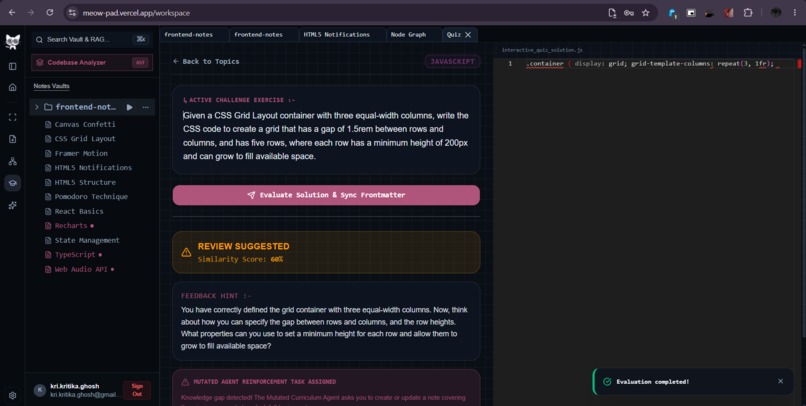Screen dimensions: 806x406
Task: Click the picture-in-picture extension icon
Action: (x=691, y=13)
